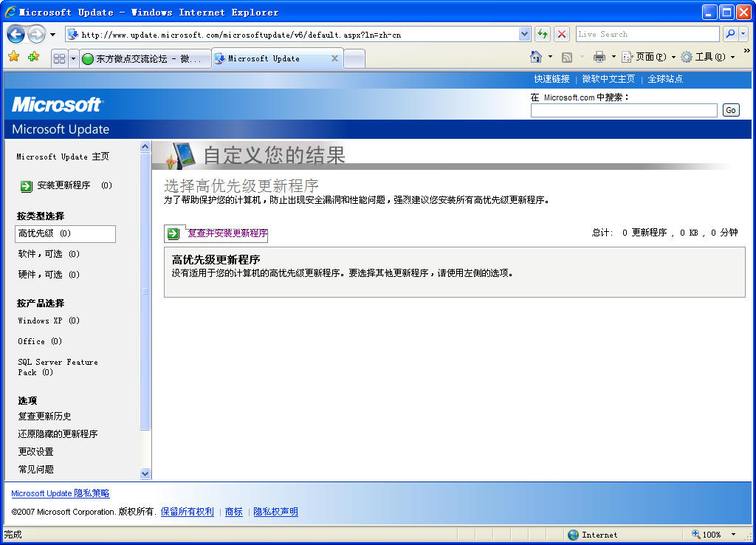Close the Microsoft Update tab

334,58
